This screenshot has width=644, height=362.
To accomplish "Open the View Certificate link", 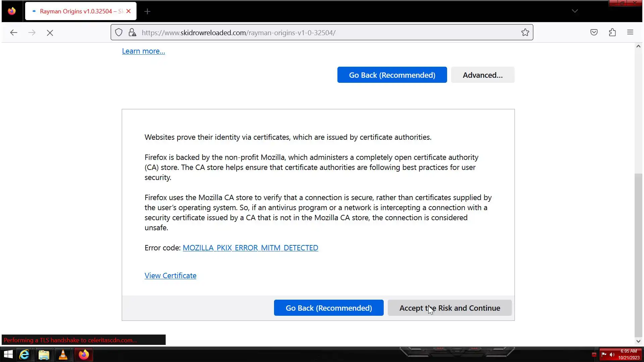I will tap(170, 276).
